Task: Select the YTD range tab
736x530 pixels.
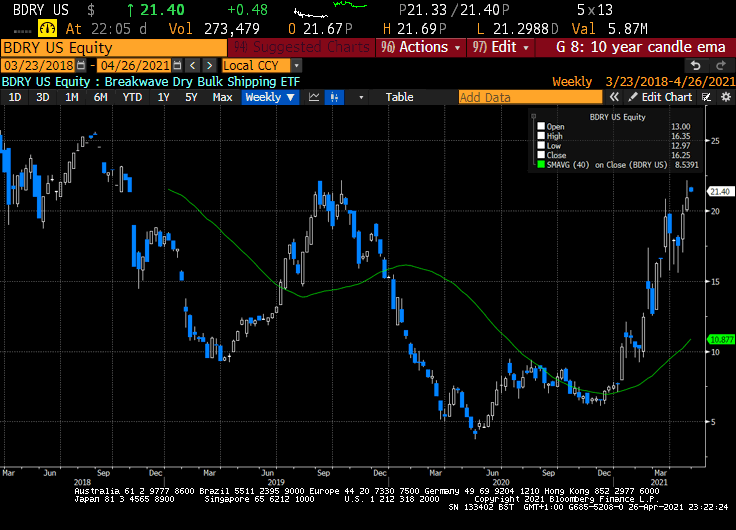Action: click(x=132, y=97)
